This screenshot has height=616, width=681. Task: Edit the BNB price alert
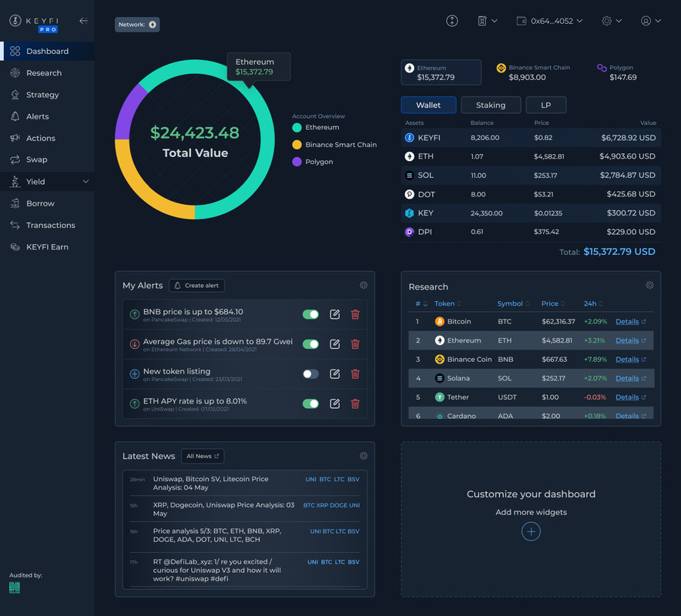335,314
